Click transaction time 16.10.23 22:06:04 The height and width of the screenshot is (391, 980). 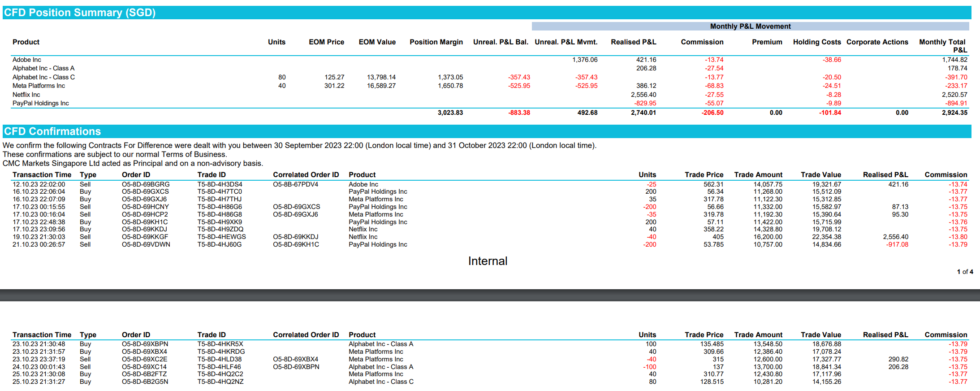tap(39, 191)
